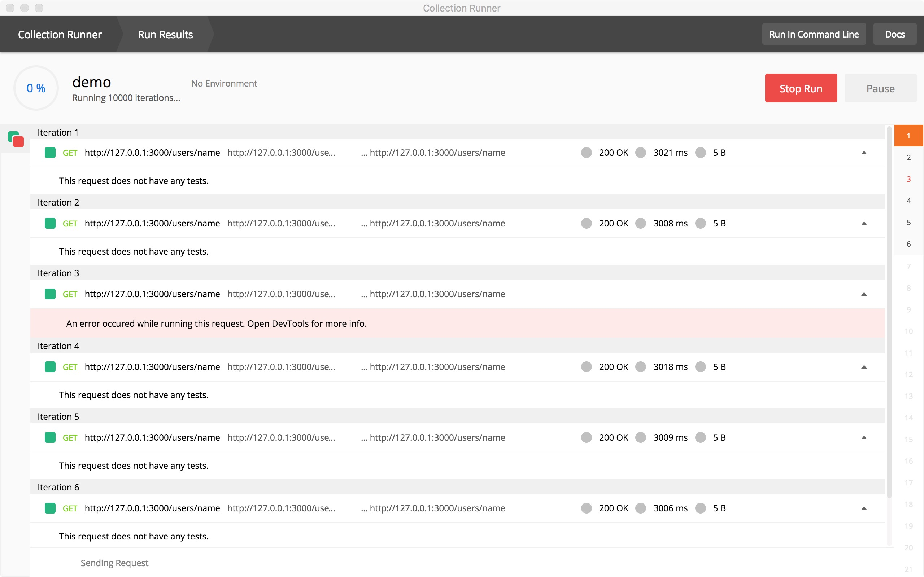This screenshot has height=577, width=924.
Task: Collapse Iteration 3 request details arrow
Action: click(x=864, y=294)
